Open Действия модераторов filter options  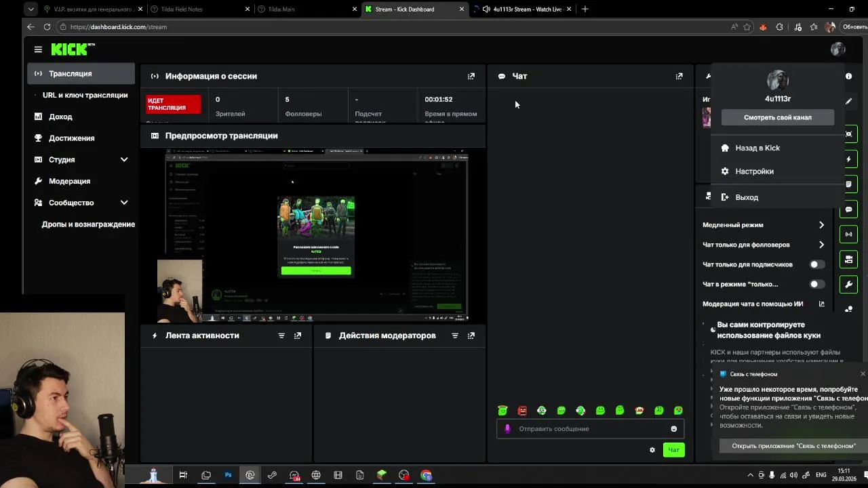455,335
